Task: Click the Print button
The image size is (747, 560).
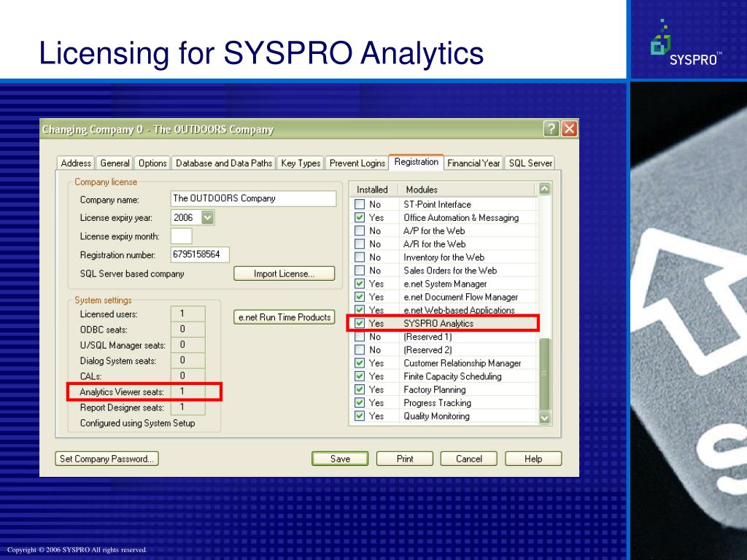Action: (x=405, y=459)
